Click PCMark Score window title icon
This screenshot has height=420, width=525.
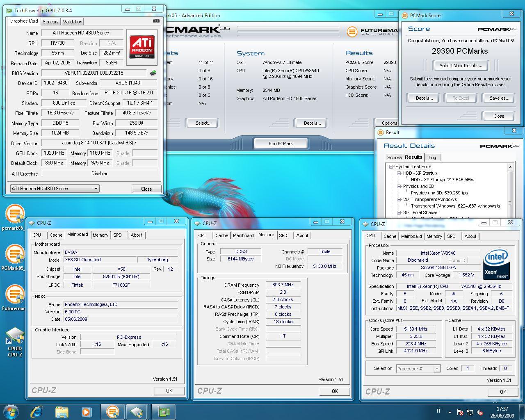click(405, 15)
